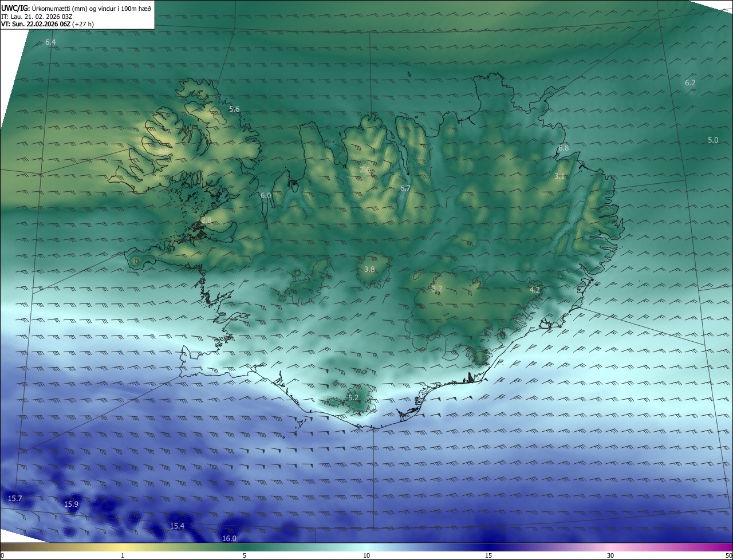Click the 5.2 value label
Viewport: 733px width, 560px height.
[x=353, y=397]
